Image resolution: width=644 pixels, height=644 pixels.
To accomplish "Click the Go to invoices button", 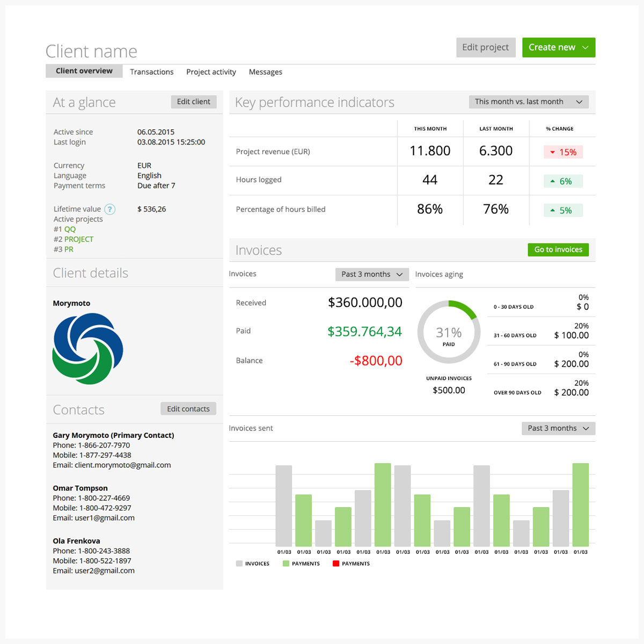I will [x=558, y=250].
